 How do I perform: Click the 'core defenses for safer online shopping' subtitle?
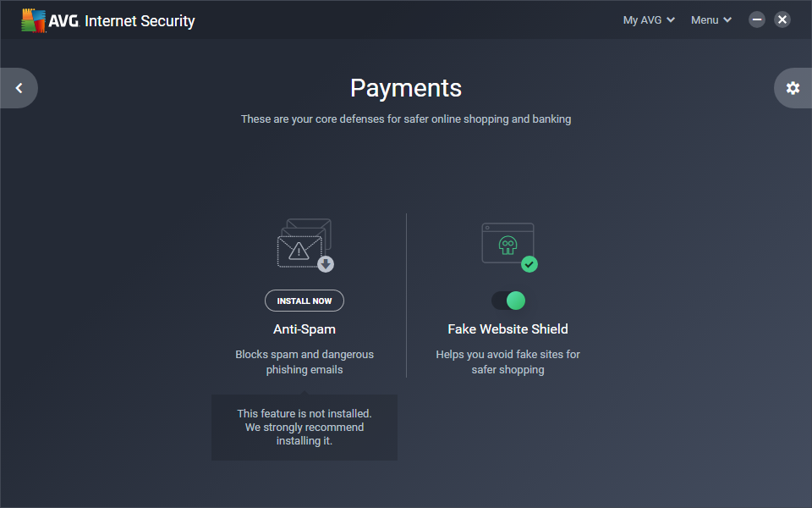tap(406, 119)
